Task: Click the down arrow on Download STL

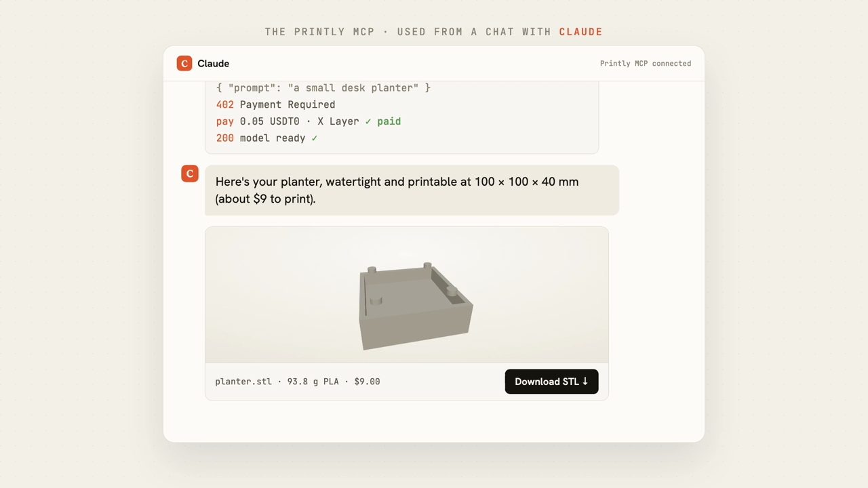Action: pyautogui.click(x=585, y=382)
